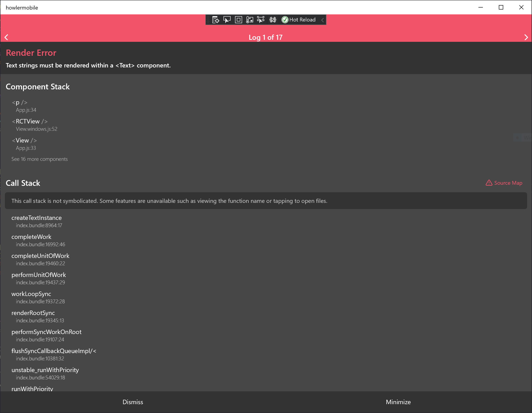Select renderRootSync stack frame

click(x=33, y=313)
